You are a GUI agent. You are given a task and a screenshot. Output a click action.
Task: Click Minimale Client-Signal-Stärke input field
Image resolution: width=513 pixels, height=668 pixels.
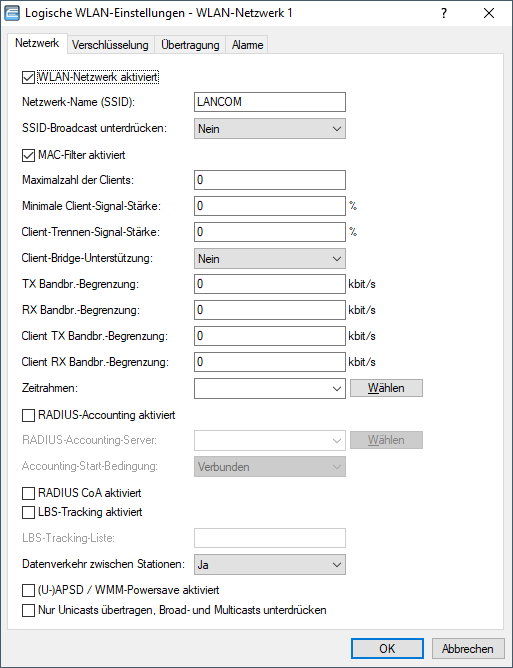tap(270, 206)
